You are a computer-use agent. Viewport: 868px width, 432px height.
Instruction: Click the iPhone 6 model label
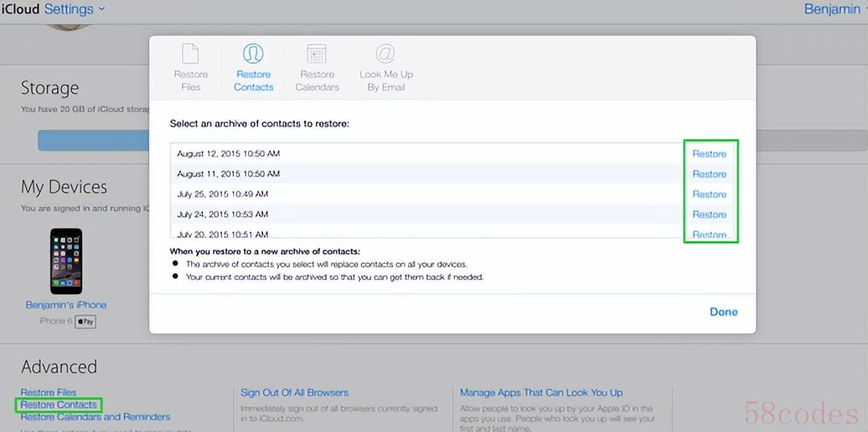click(56, 321)
